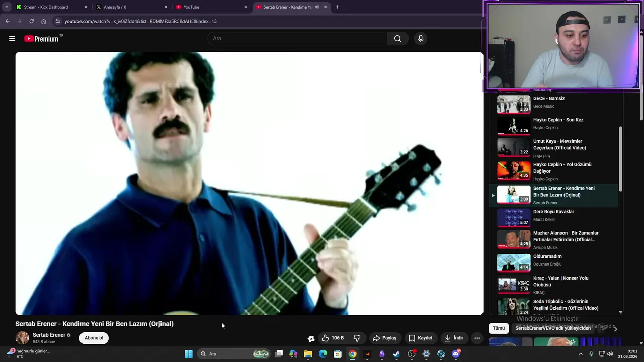Open Task View on the taskbar
This screenshot has width=644, height=362.
click(x=279, y=354)
